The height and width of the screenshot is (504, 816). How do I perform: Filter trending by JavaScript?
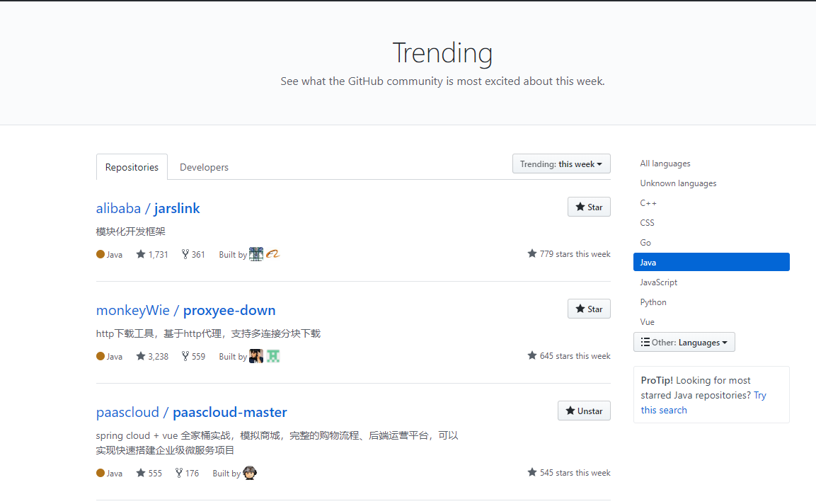659,282
